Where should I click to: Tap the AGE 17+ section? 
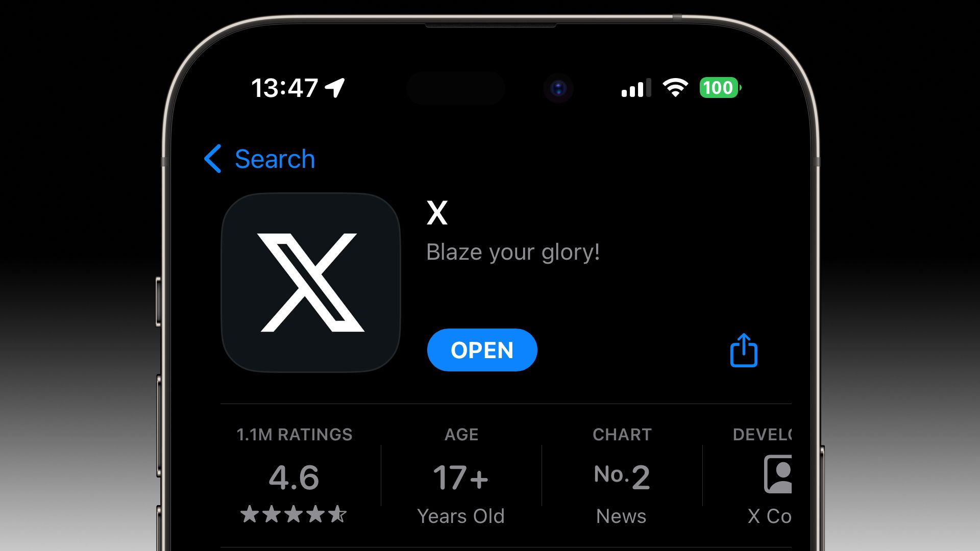461,475
